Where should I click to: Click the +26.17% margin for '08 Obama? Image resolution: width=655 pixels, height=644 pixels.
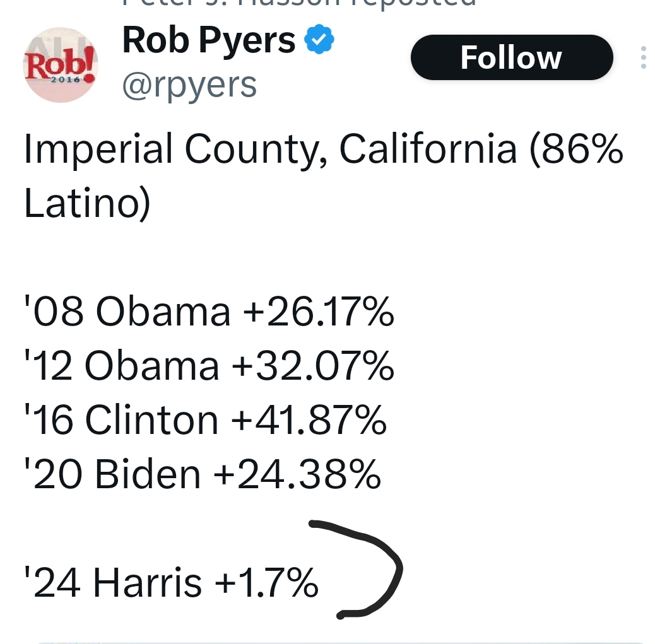coord(318,311)
